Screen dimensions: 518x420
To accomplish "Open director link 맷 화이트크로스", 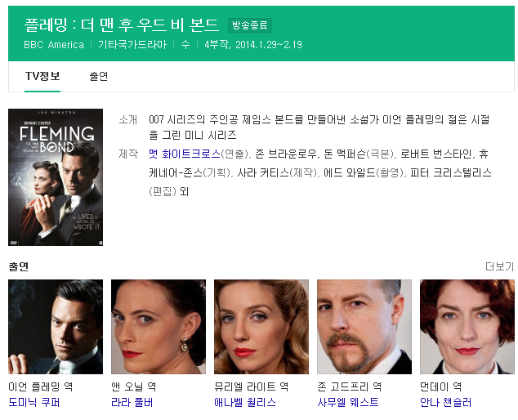I will click(185, 154).
